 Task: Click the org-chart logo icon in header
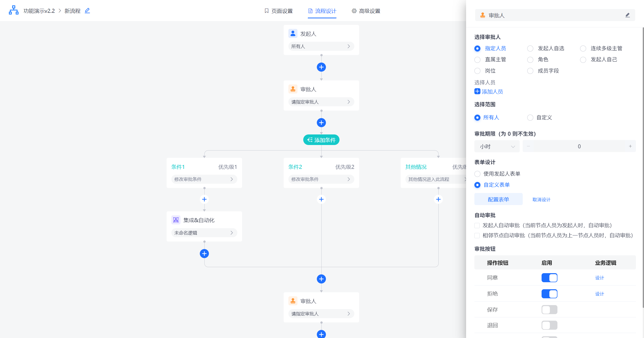14,10
